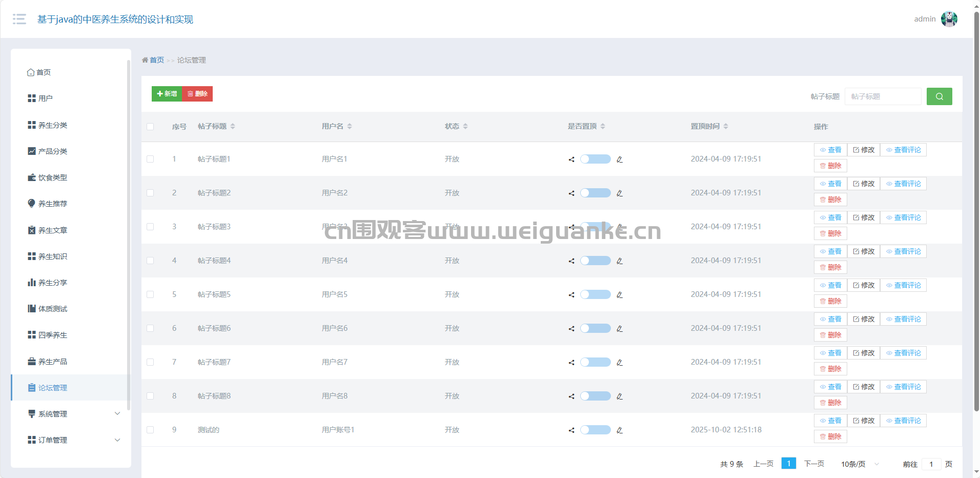Toggle the pin slider for 测试的 post
980x478 pixels.
(595, 430)
